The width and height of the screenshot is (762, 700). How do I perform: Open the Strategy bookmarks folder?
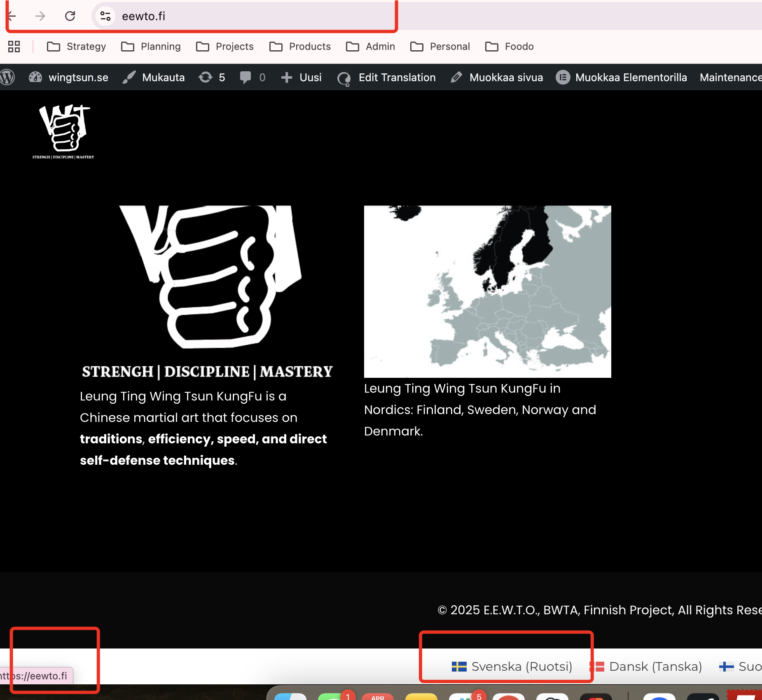(77, 47)
